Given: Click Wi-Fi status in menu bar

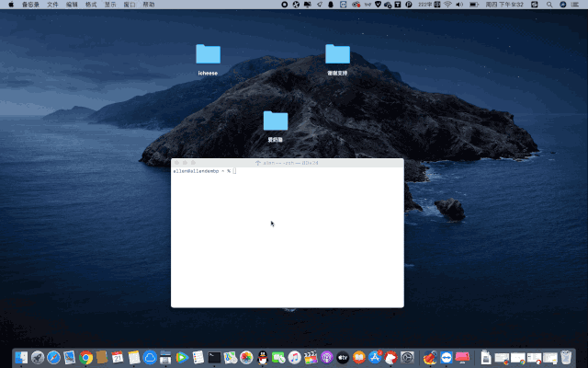Looking at the screenshot, I should coord(447,5).
